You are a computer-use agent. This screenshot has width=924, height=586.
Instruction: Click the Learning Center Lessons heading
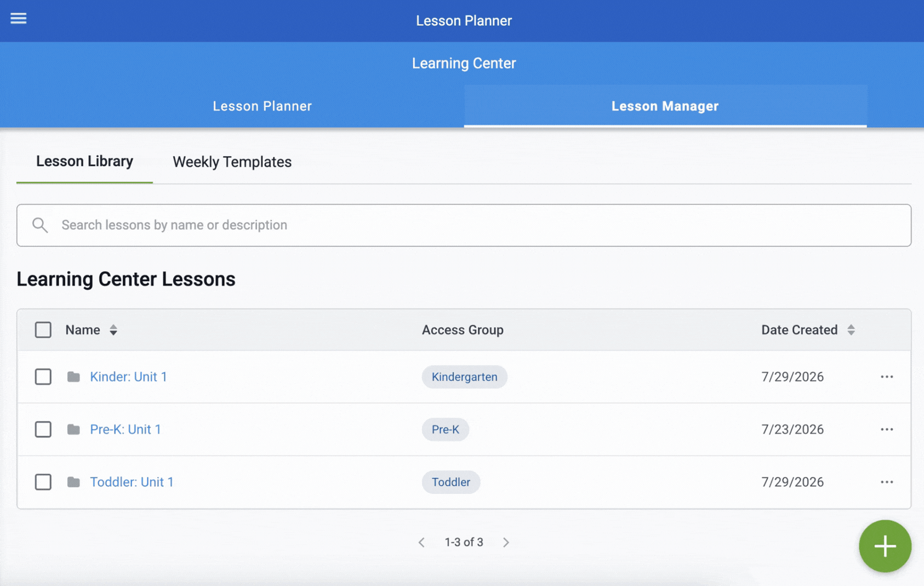coord(126,279)
